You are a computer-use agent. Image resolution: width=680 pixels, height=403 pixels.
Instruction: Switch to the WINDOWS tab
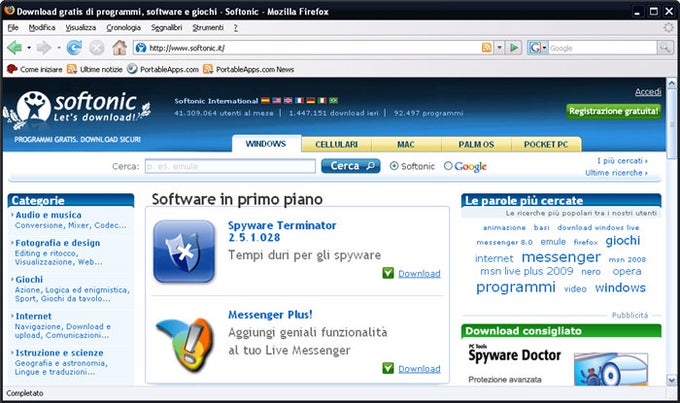[266, 144]
